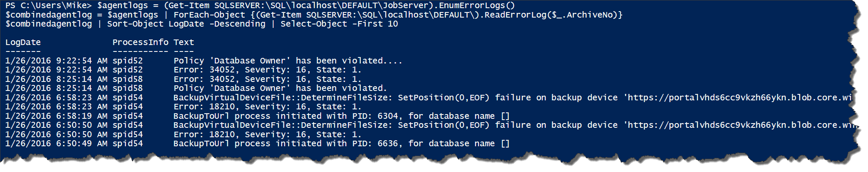Click the Text column header
The image size is (868, 172).
point(184,42)
